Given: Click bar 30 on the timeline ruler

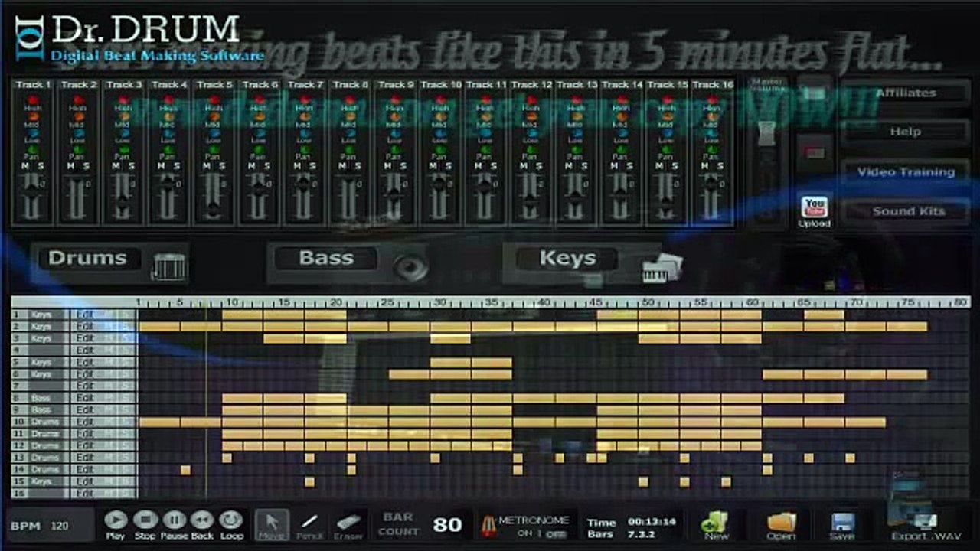Looking at the screenshot, I should 440,302.
